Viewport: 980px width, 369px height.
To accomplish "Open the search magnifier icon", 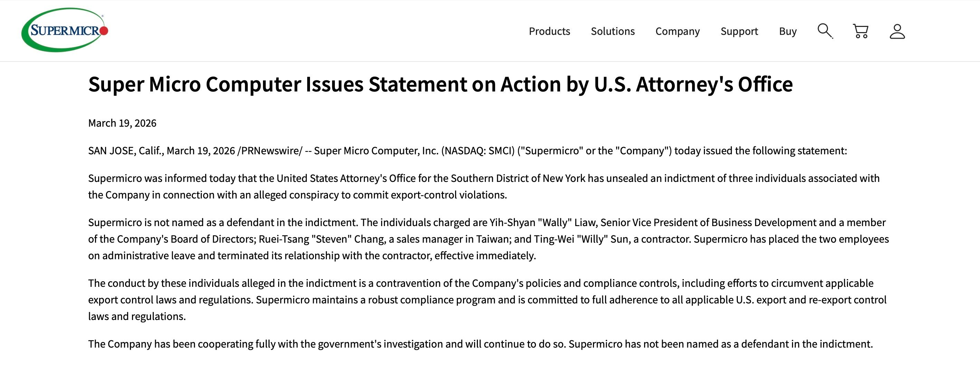I will pyautogui.click(x=825, y=31).
